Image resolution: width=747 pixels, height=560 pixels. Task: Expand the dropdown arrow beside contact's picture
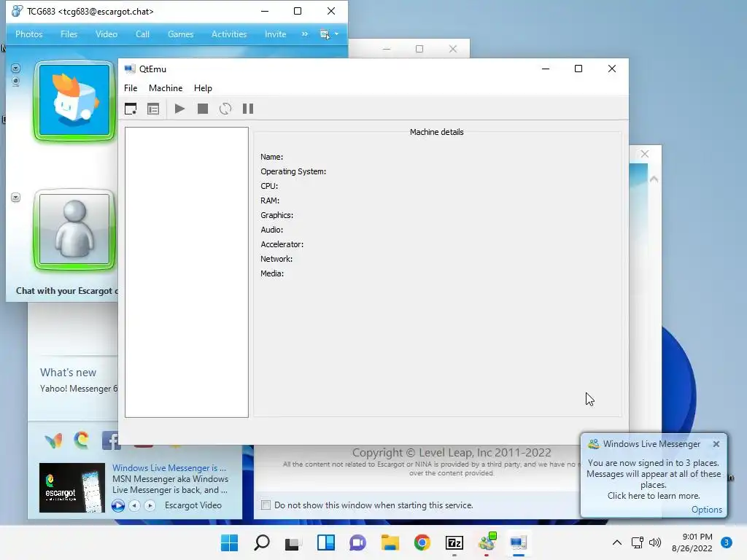[x=16, y=69]
